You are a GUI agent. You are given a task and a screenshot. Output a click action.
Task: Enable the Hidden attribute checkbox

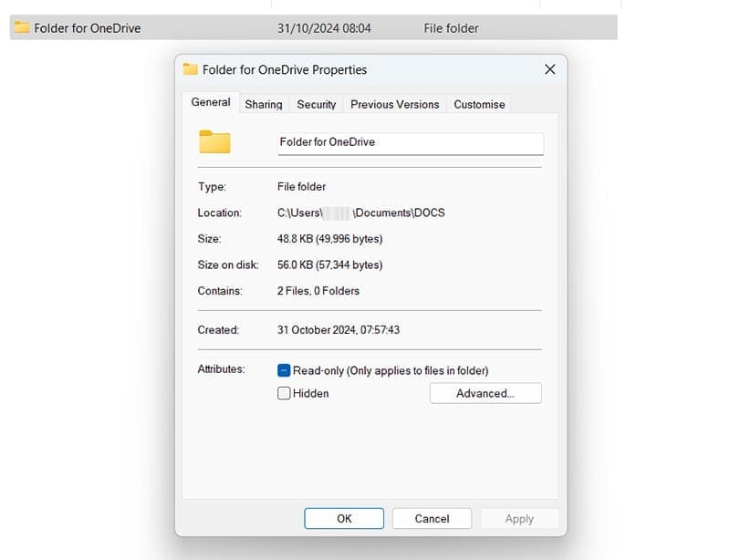tap(284, 393)
